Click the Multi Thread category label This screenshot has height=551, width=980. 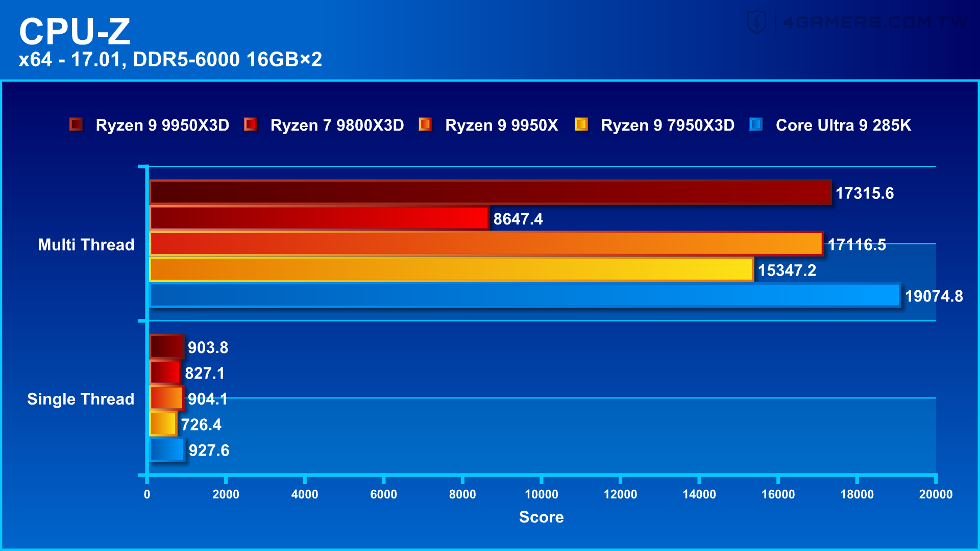tap(86, 244)
